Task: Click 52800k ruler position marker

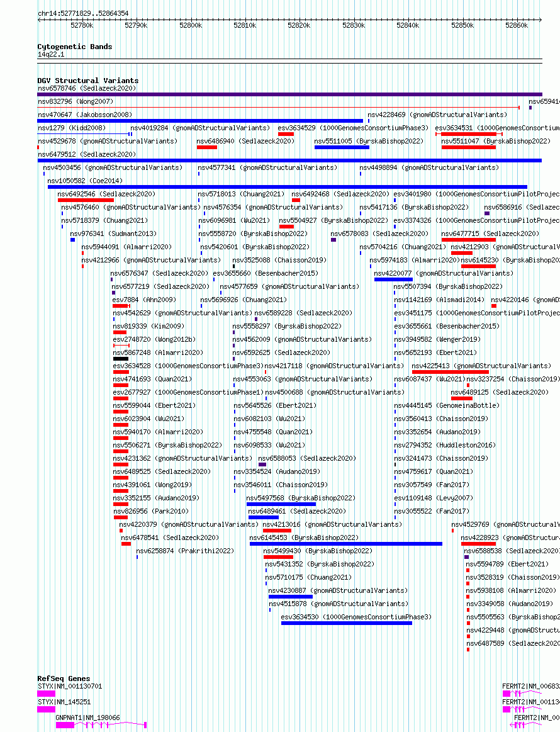Action: click(191, 25)
